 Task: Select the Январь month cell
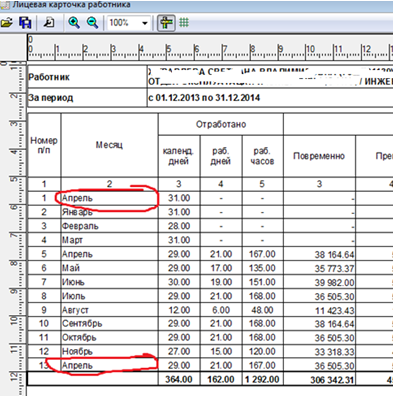click(x=110, y=212)
